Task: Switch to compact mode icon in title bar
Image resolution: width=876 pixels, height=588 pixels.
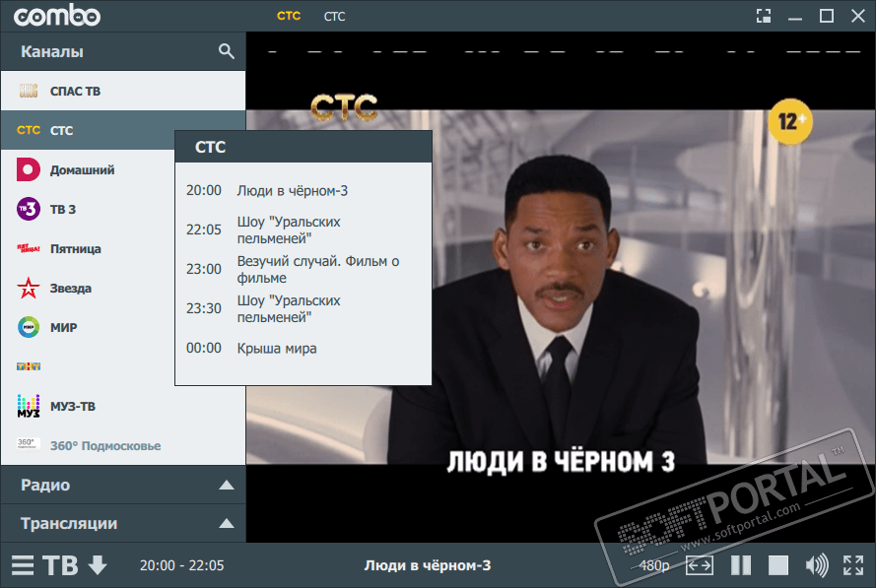Action: (764, 16)
